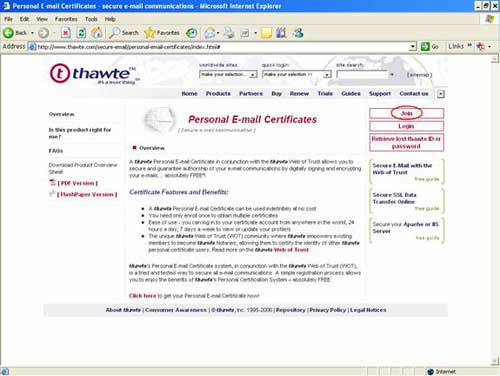
Task: Open Is this product right for me
Action: [80, 133]
